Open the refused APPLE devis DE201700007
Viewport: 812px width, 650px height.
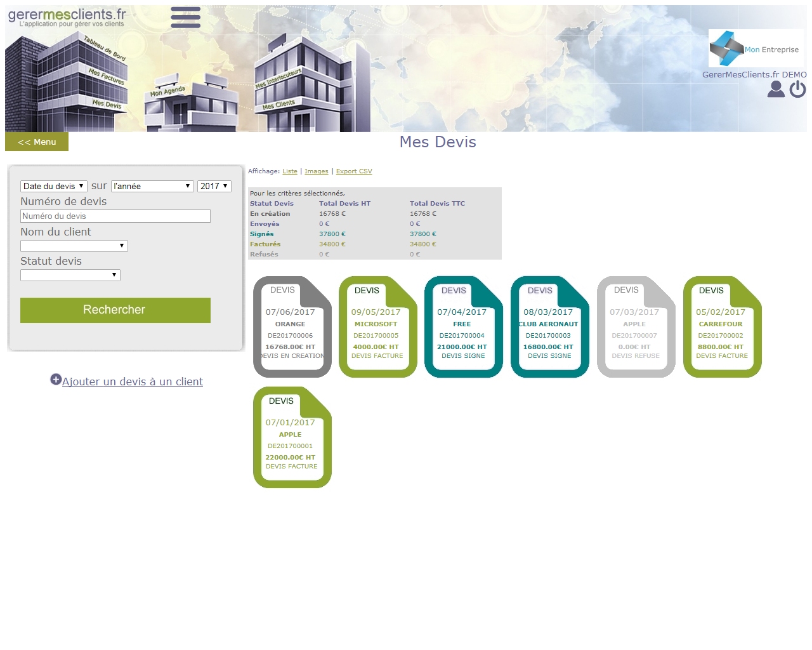636,327
